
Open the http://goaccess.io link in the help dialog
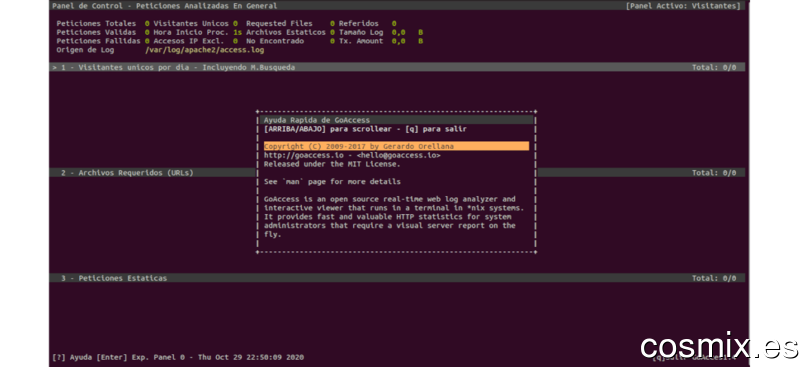click(x=304, y=155)
